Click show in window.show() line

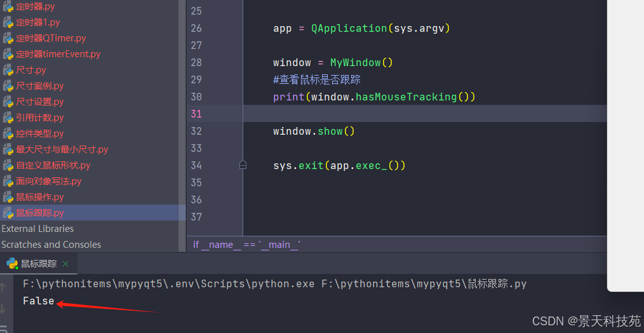point(330,131)
